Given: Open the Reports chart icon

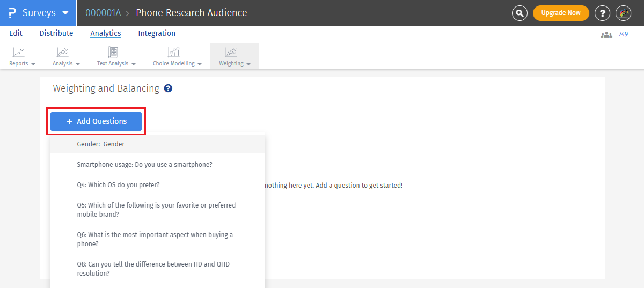Looking at the screenshot, I should coord(19,52).
